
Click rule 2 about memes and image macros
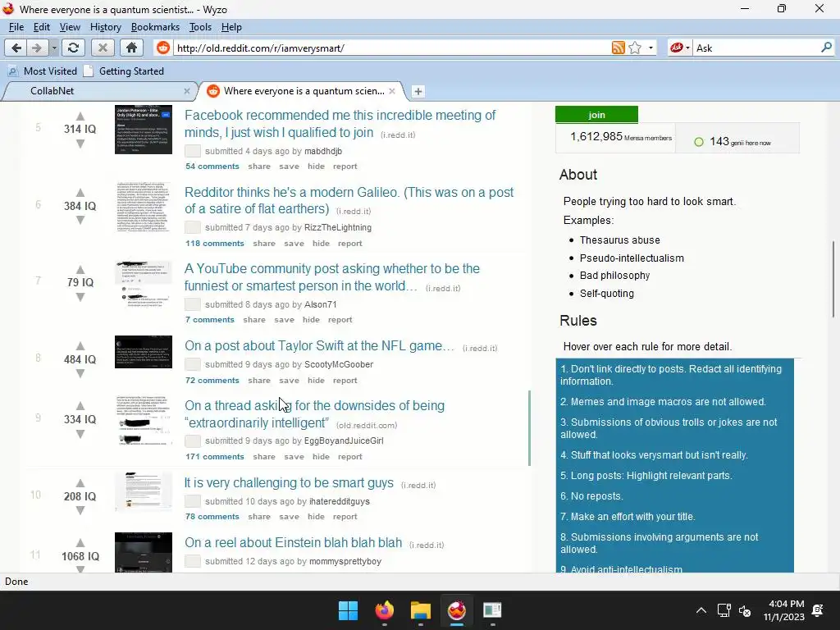pos(663,402)
